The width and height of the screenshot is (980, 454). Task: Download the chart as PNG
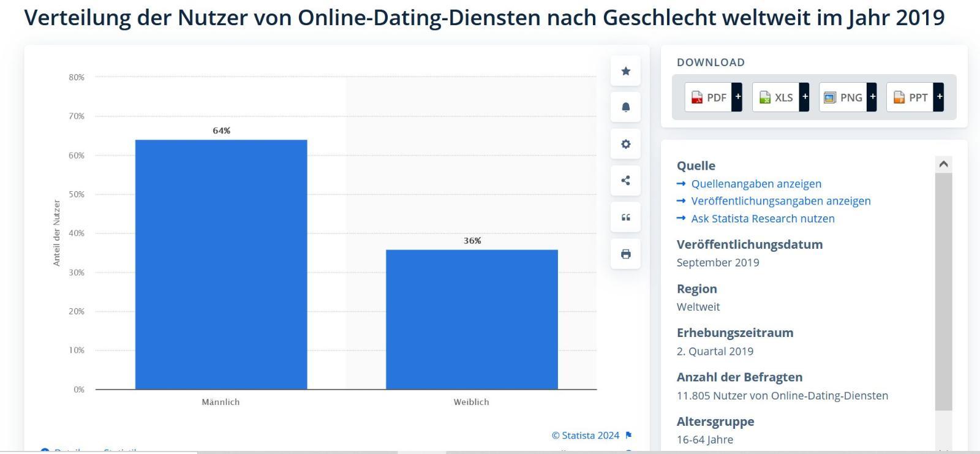843,97
